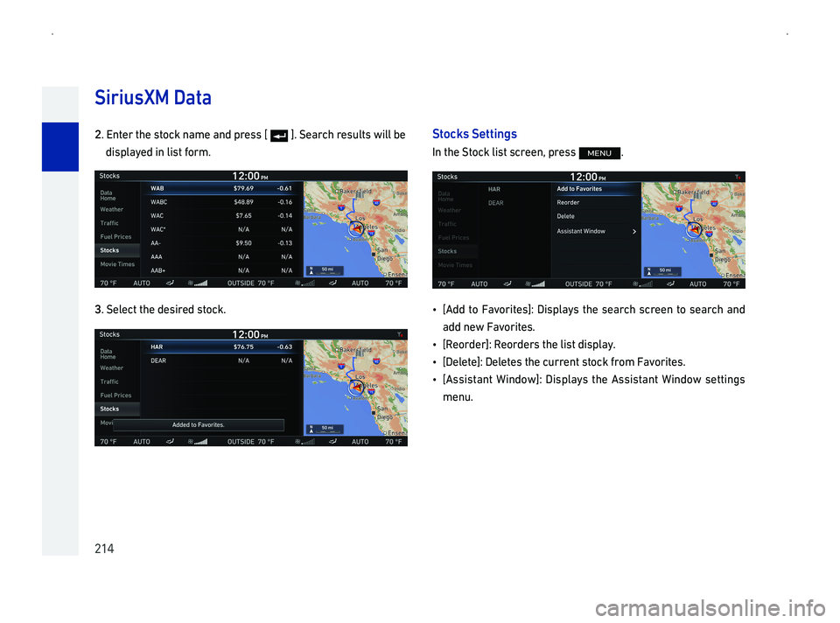Click the left fan speed icon on the Added to Favorites screen
Viewport: 840px width, 623px height.
198,442
